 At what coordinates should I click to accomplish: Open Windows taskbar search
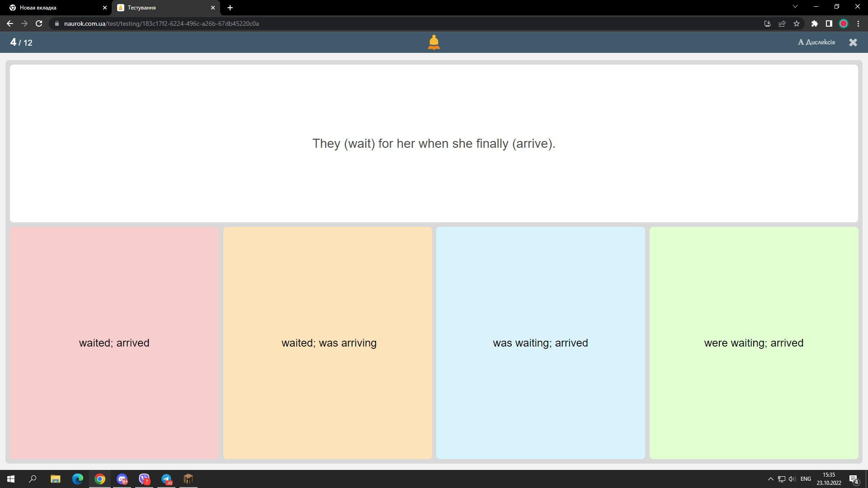coord(33,479)
